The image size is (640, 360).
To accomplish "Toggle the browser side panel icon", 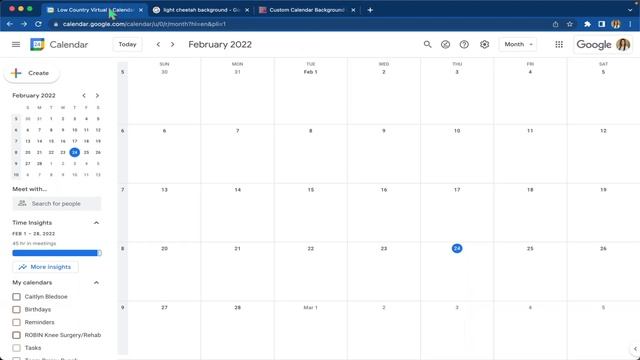I will [x=602, y=24].
